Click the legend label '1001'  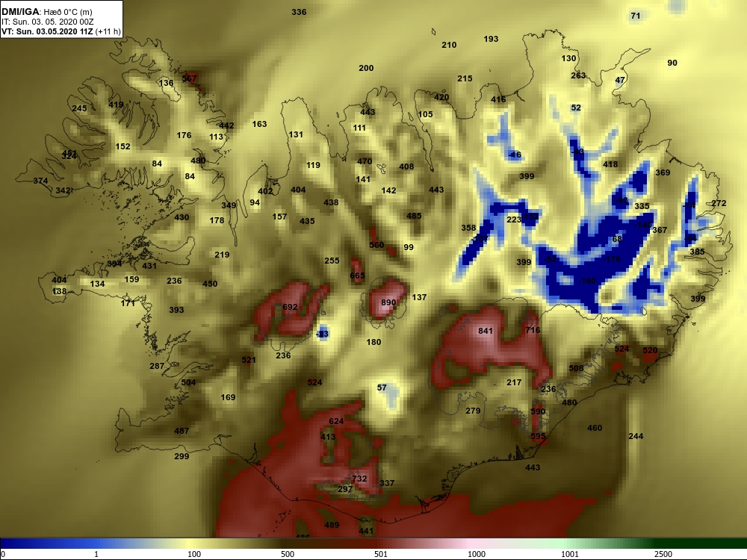[x=570, y=554]
